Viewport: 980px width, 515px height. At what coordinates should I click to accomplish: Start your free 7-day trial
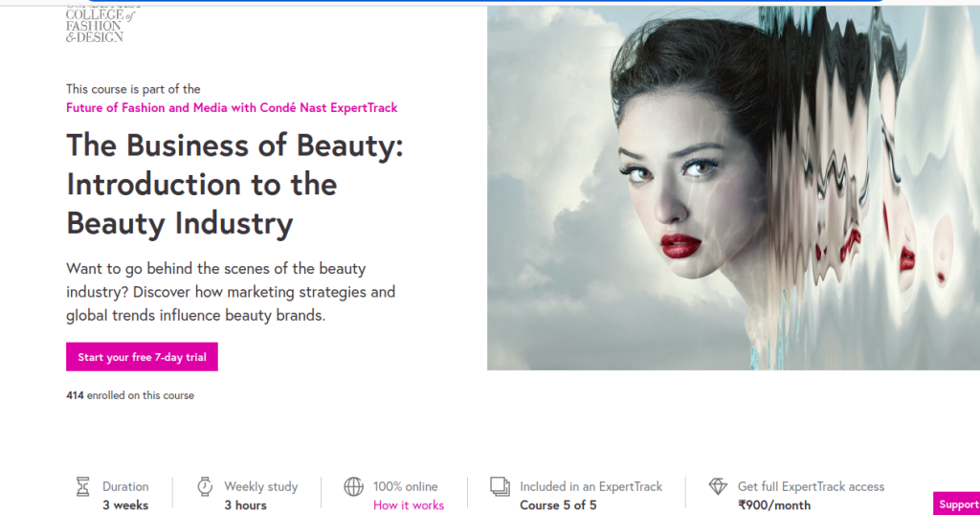coord(142,357)
